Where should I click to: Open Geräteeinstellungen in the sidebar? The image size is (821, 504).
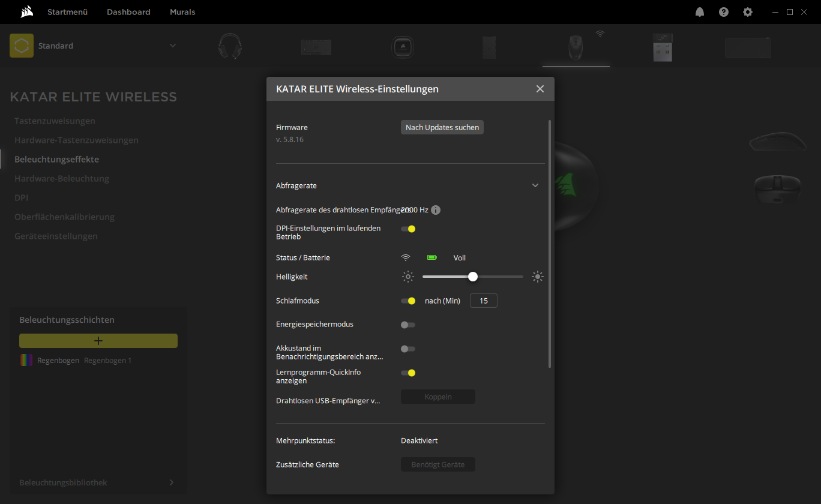click(x=56, y=236)
